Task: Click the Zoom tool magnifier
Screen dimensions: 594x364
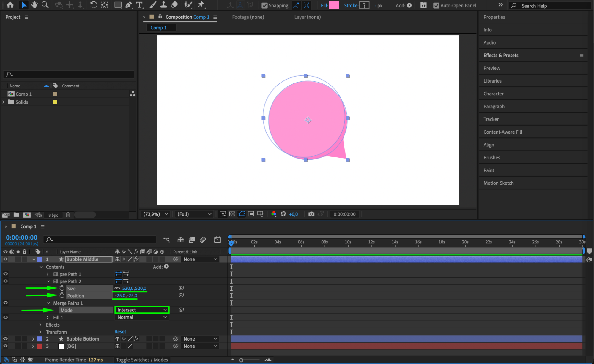Action: [x=45, y=5]
